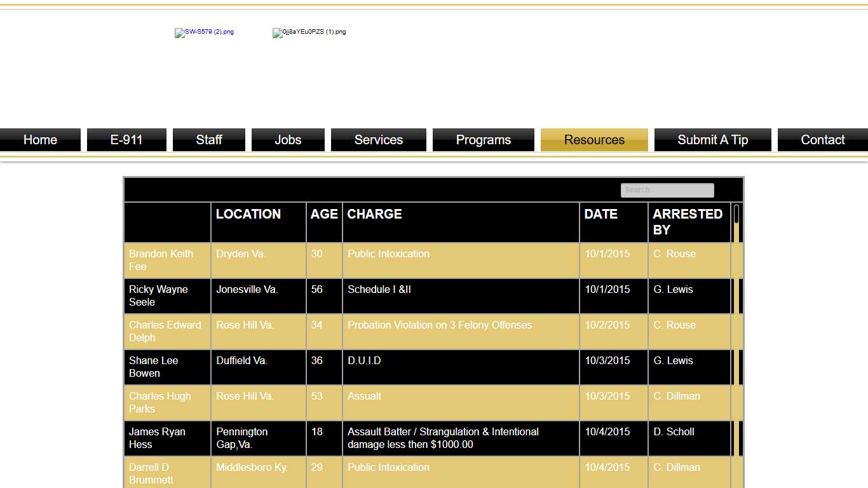Select the Brandon Keith Fee row name
868x488 pixels.
coord(161,260)
